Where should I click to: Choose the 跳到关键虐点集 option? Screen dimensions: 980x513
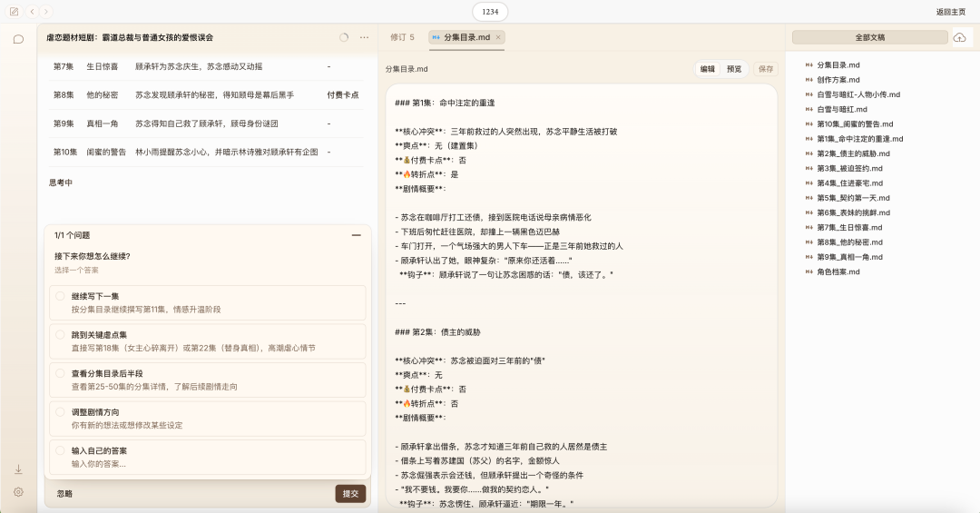point(60,334)
